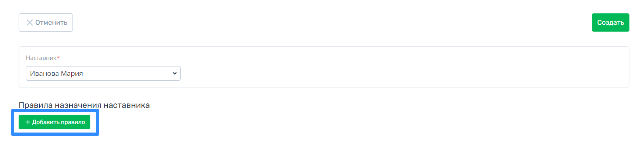Click the red required asterisk near Наставник

tap(58, 58)
